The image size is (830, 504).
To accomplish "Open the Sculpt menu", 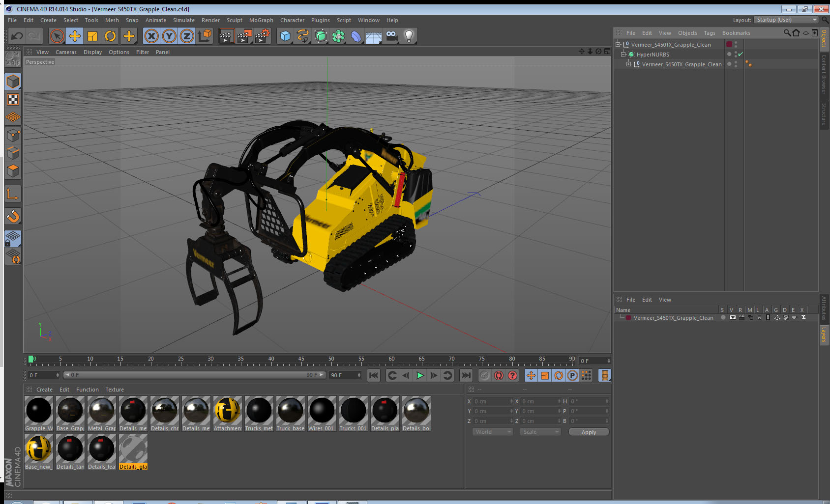I will pyautogui.click(x=235, y=20).
